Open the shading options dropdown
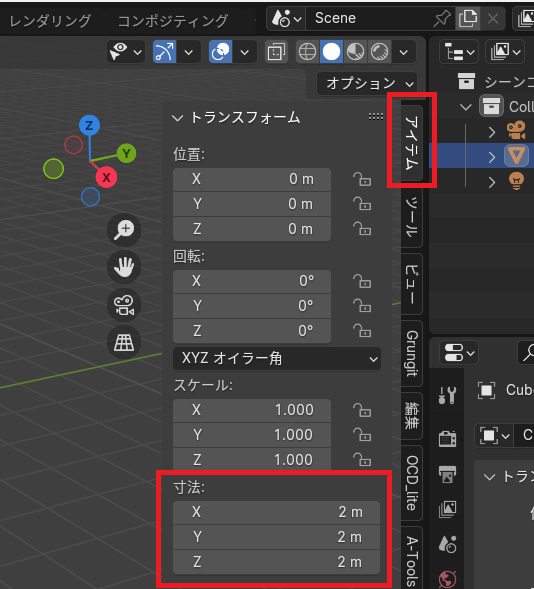The image size is (534, 589). coord(404,51)
